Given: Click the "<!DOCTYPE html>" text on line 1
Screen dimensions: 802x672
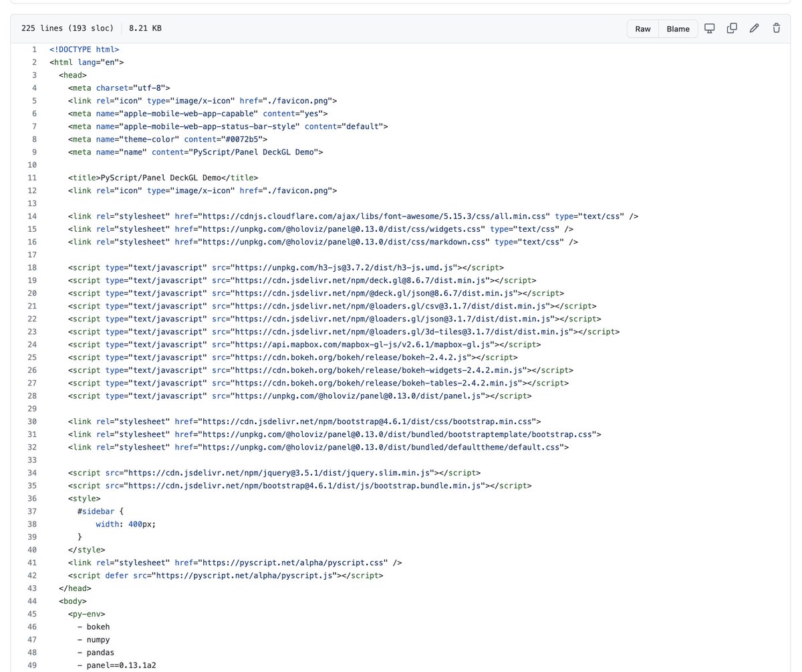Looking at the screenshot, I should [84, 49].
